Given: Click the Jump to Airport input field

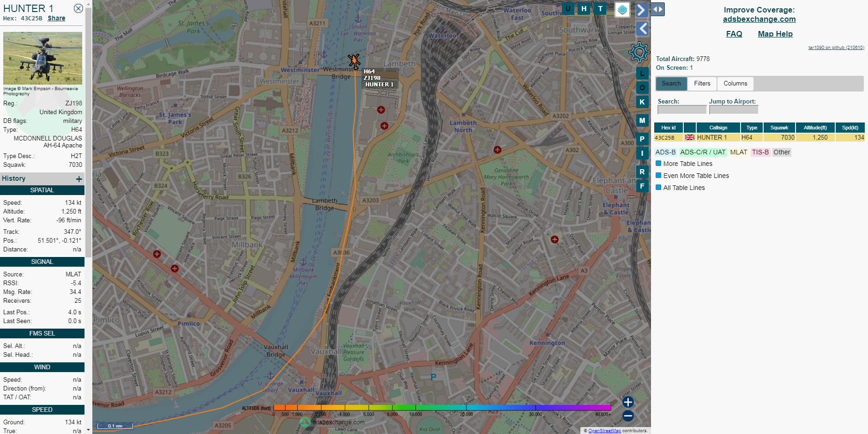Looking at the screenshot, I should 734,110.
